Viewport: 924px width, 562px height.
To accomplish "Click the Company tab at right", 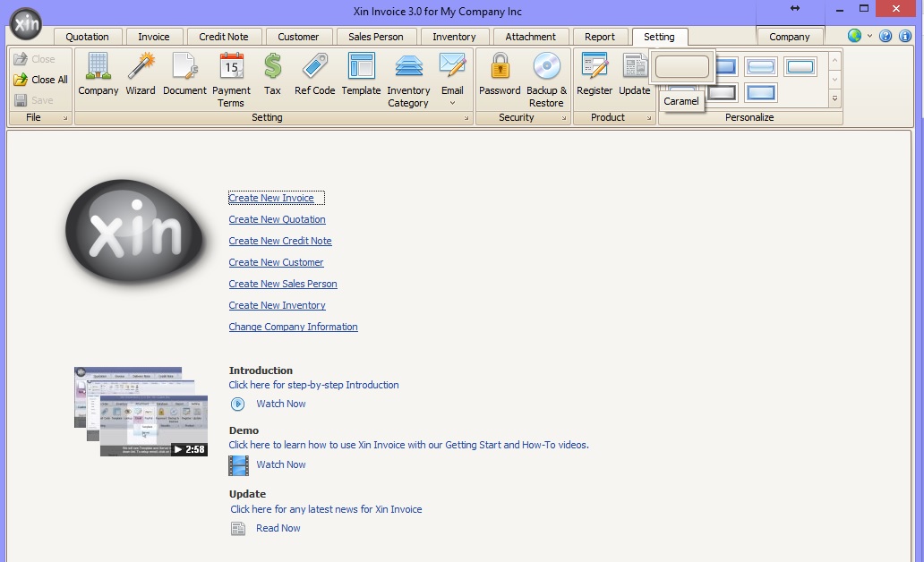I will (790, 37).
